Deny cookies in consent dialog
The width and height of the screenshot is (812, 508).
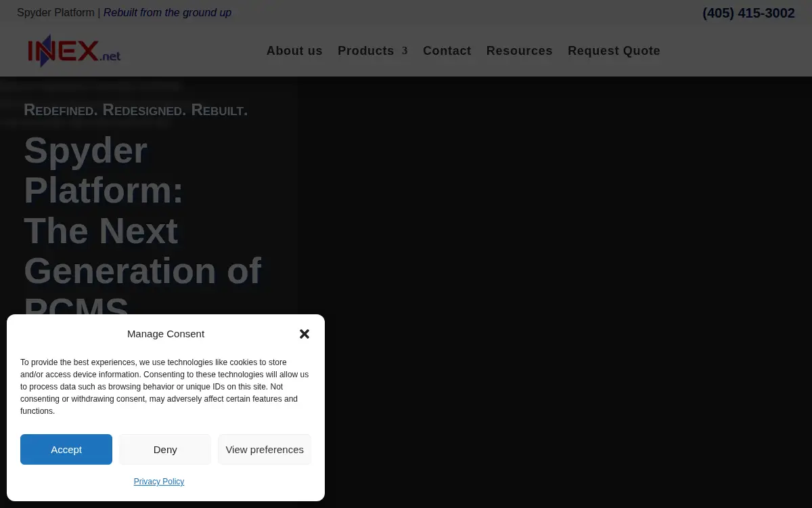coord(165,449)
